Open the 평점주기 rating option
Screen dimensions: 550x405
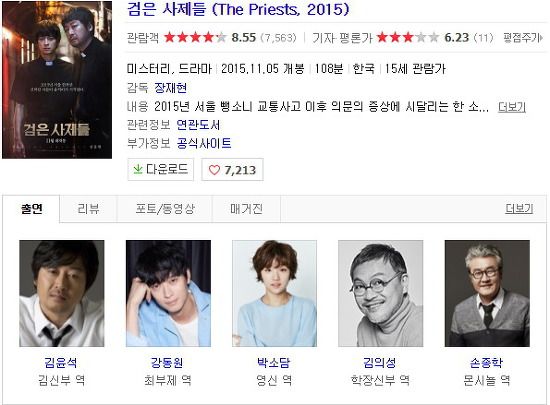click(x=523, y=38)
